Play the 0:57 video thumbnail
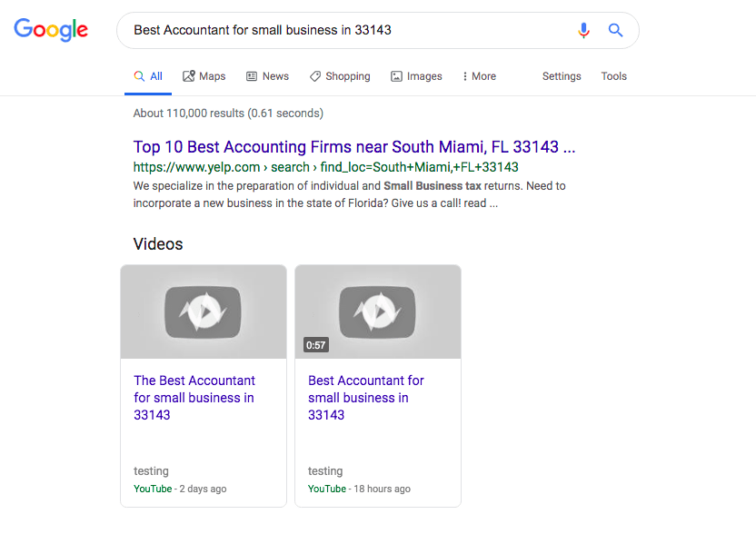Screen dimensions: 756x534 pyautogui.click(x=378, y=311)
